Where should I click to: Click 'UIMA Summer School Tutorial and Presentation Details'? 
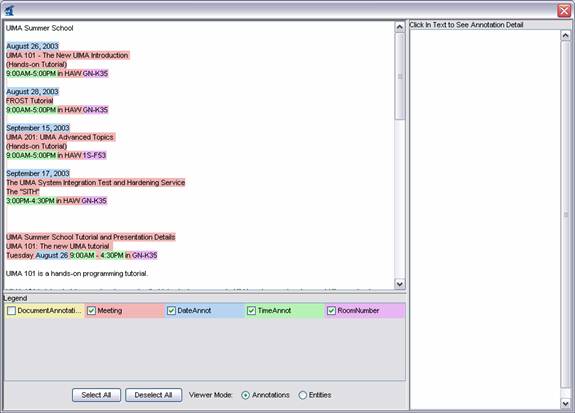click(x=91, y=237)
